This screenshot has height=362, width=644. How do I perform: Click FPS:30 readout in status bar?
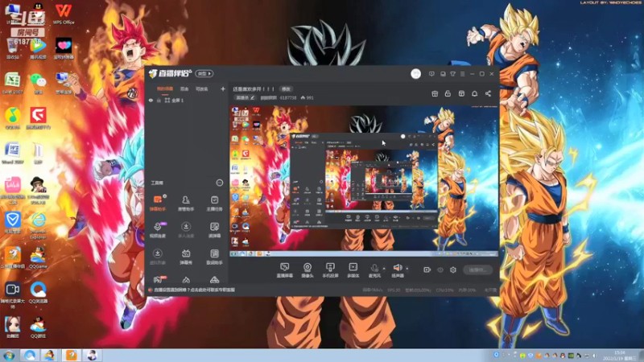pyautogui.click(x=394, y=290)
